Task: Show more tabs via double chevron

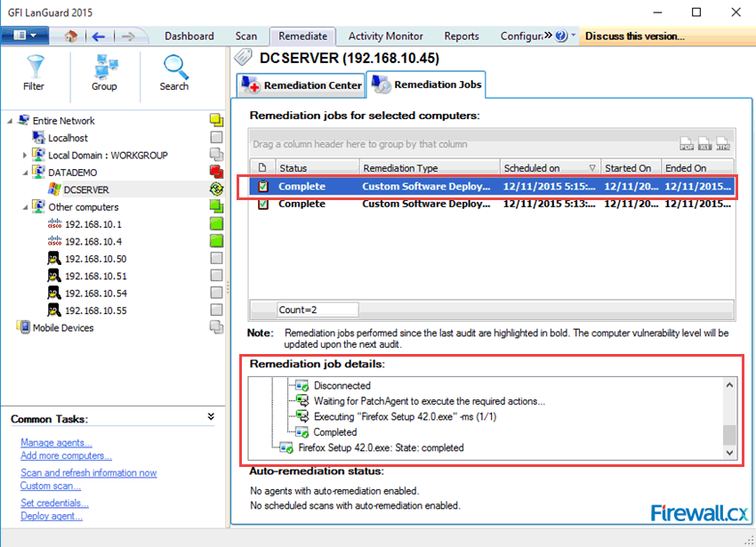Action: click(548, 36)
